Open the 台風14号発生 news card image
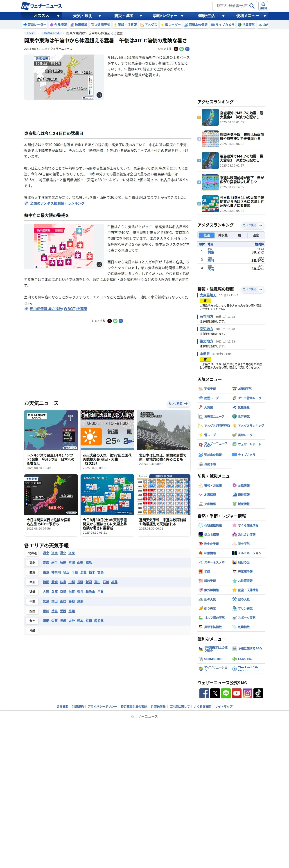The width and height of the screenshot is (289, 868). pos(51,430)
